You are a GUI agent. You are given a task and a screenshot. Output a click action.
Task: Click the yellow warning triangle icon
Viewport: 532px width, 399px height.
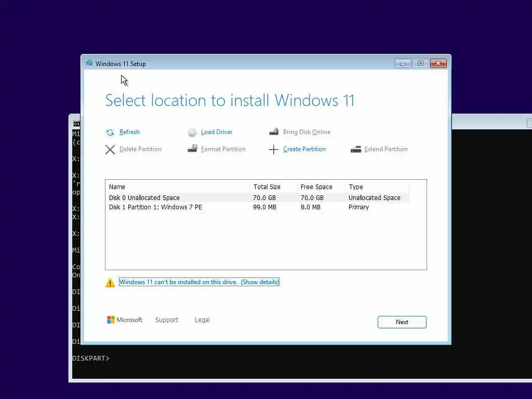110,283
